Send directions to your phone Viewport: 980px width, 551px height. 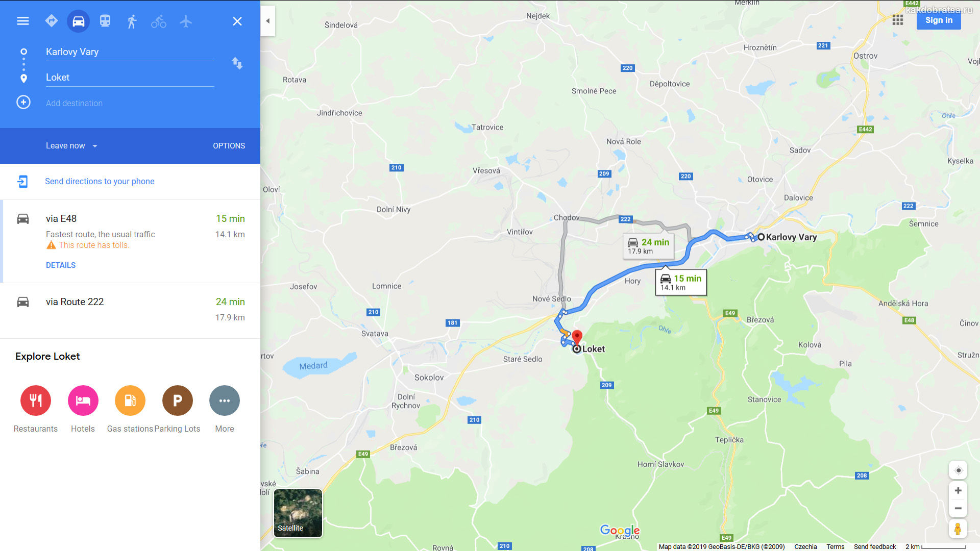[x=100, y=181]
